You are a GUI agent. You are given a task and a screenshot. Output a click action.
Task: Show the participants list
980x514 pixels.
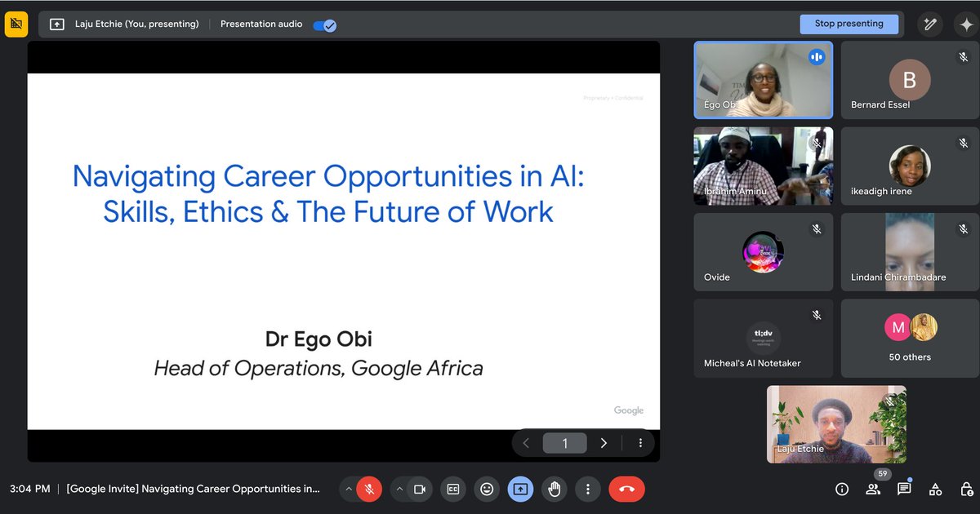(873, 489)
